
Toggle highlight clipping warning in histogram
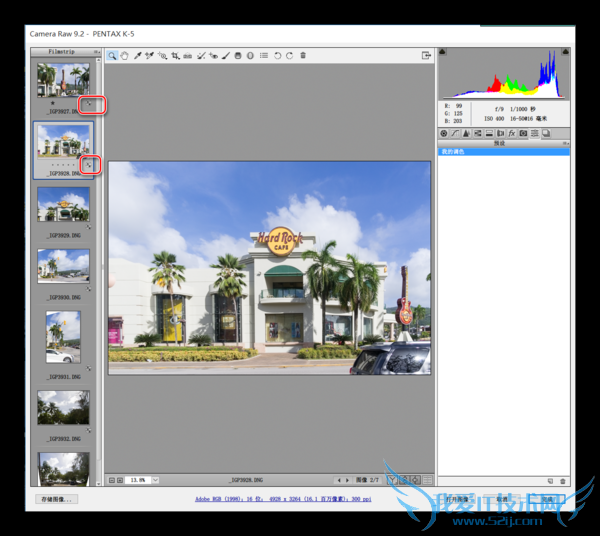(x=565, y=53)
